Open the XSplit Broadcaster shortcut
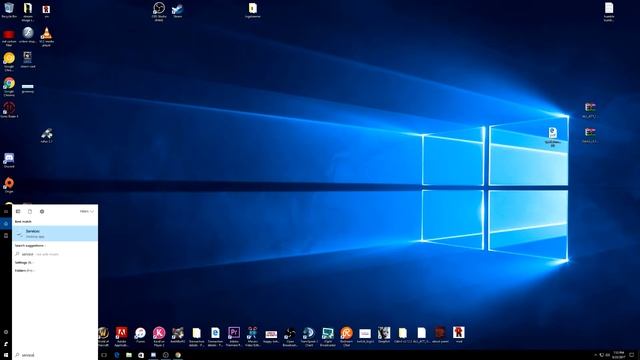 coord(328,336)
